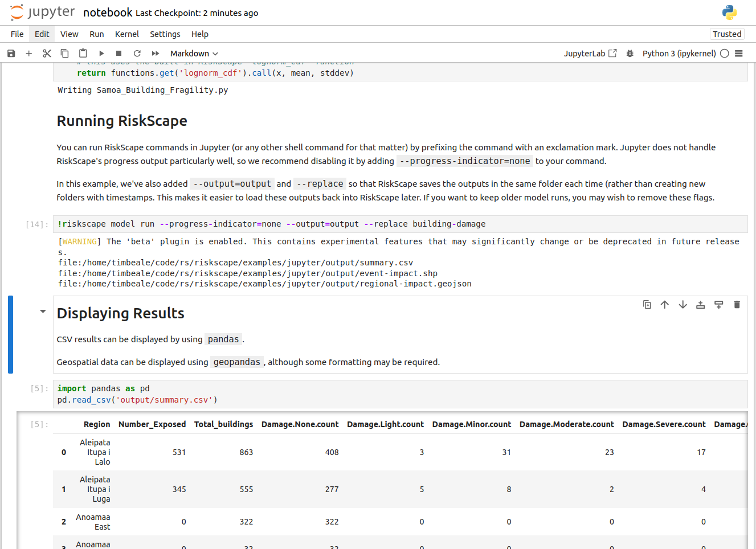Click the Total_buildings column header

(x=223, y=424)
